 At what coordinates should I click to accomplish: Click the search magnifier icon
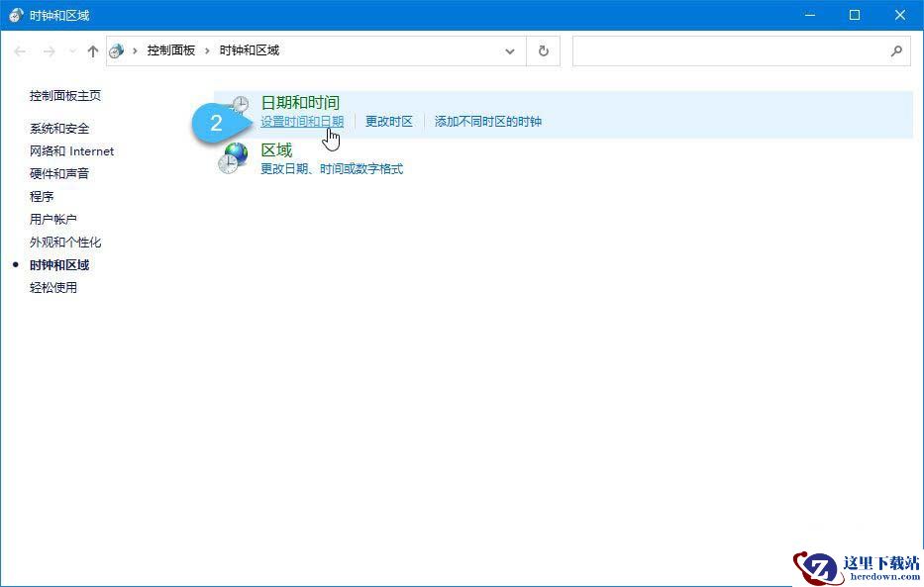896,51
